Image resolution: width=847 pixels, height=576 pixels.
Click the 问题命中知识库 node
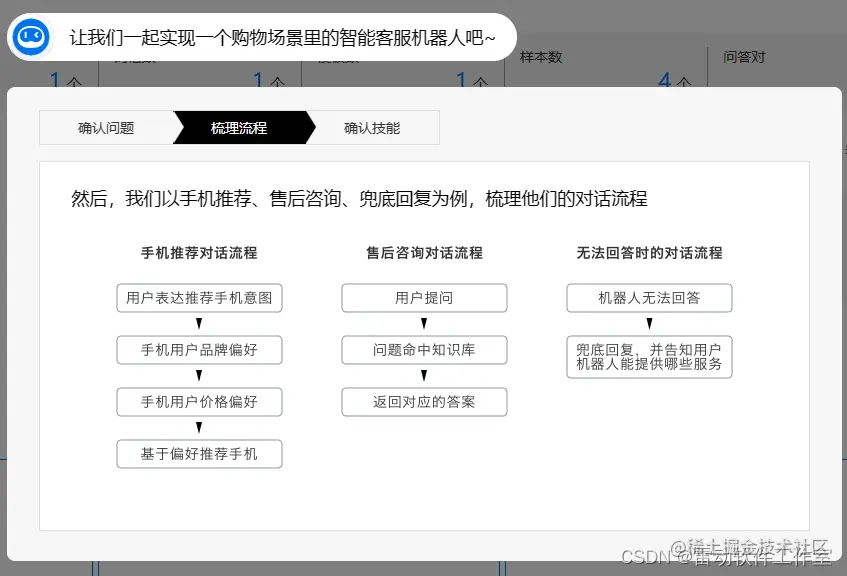(424, 350)
